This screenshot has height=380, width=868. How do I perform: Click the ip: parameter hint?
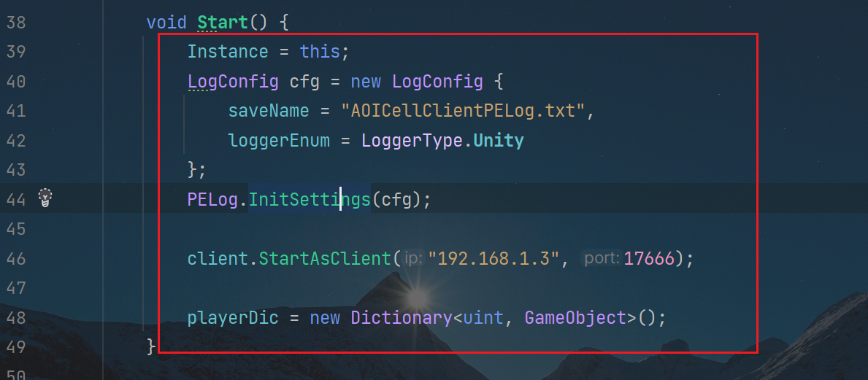(414, 258)
